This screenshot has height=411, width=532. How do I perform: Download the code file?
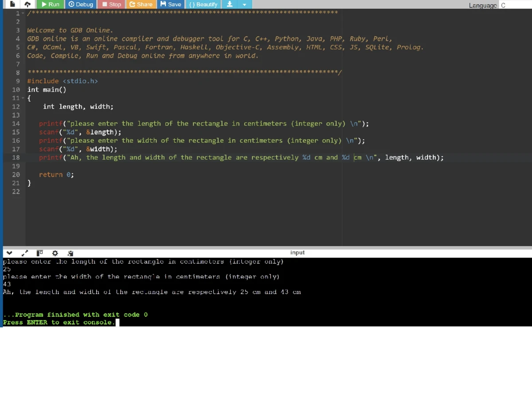pos(230,4)
